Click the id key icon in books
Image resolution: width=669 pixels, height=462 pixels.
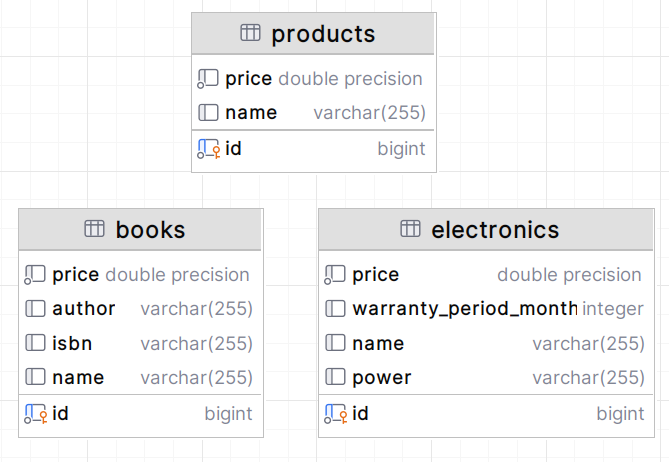[35, 413]
